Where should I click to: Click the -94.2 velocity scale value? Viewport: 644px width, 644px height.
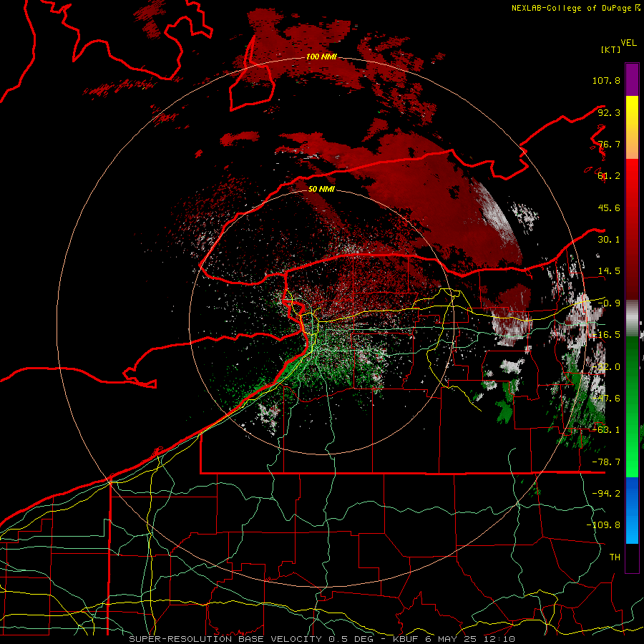(x=606, y=494)
